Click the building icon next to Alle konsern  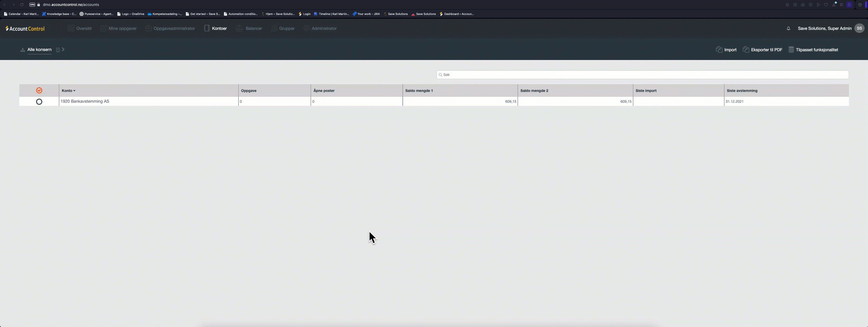tap(58, 49)
